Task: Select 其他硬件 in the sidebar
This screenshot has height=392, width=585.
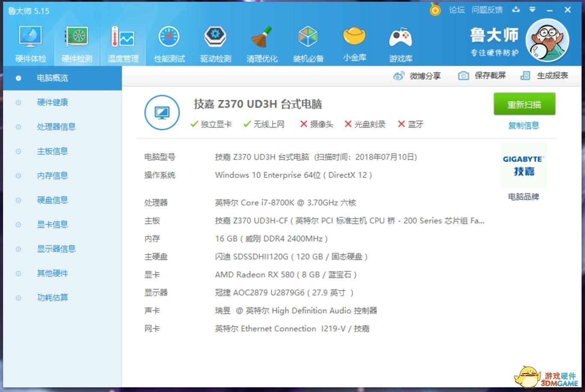Action: tap(63, 273)
